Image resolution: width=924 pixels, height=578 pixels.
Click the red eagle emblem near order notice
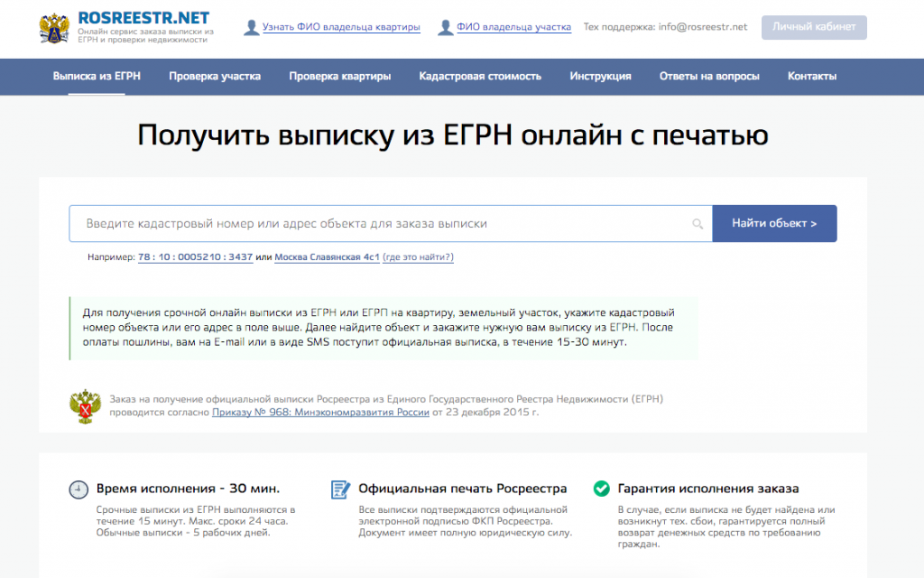pos(86,406)
